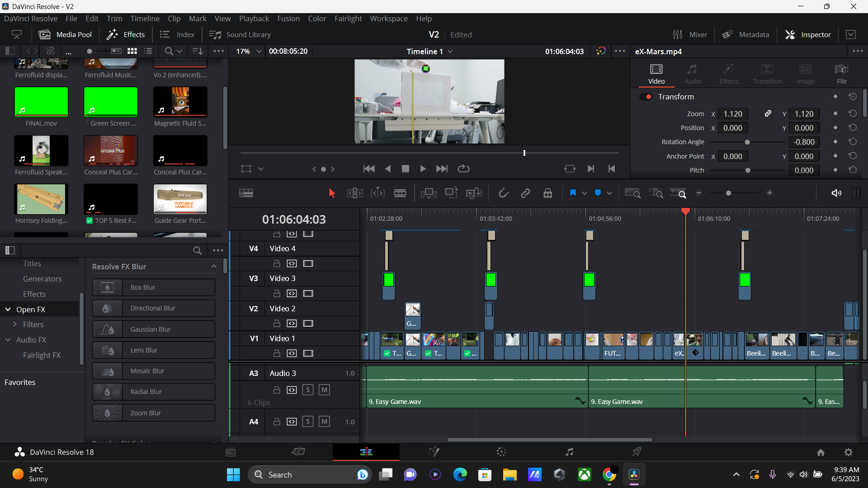Select the Blade edit mode tool
This screenshot has width=868, height=488.
400,193
